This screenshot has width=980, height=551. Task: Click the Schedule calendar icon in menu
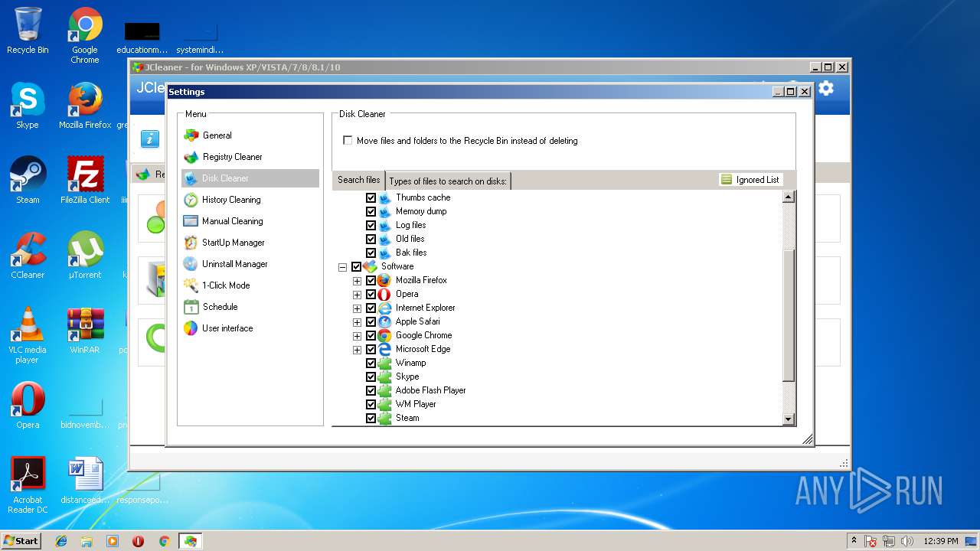pos(191,307)
